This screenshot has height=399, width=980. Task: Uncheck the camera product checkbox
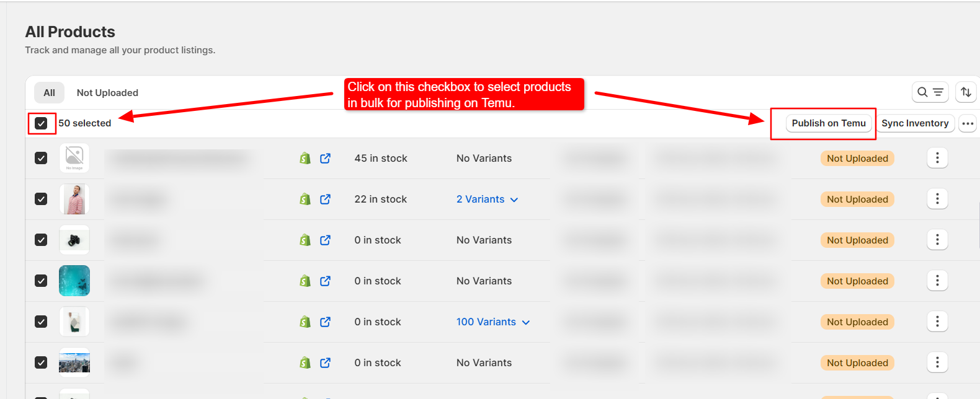pyautogui.click(x=41, y=240)
